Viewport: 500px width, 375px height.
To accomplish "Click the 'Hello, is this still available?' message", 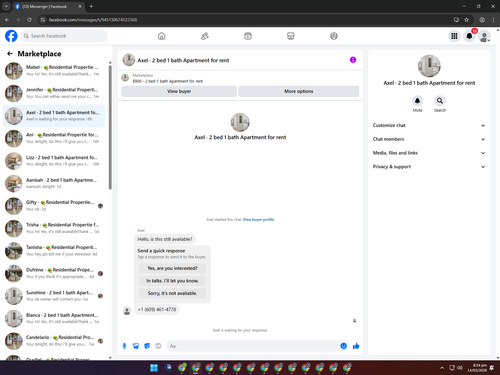I will pos(165,239).
